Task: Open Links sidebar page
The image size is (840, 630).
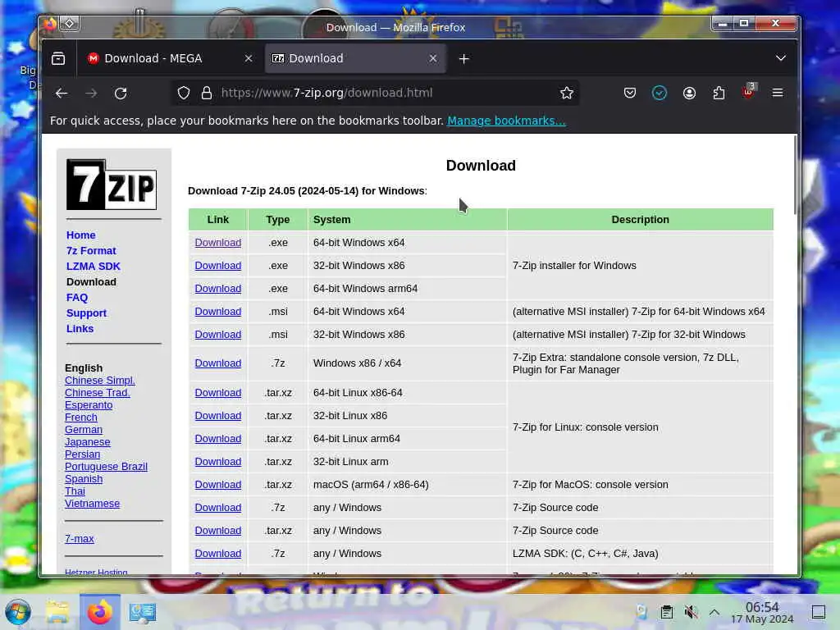Action: 80,328
